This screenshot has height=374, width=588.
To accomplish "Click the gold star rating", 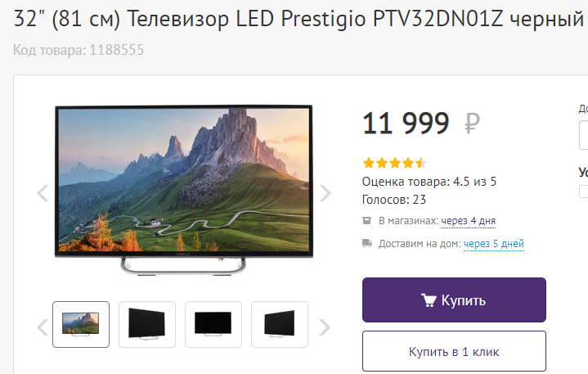I will pos(394,163).
